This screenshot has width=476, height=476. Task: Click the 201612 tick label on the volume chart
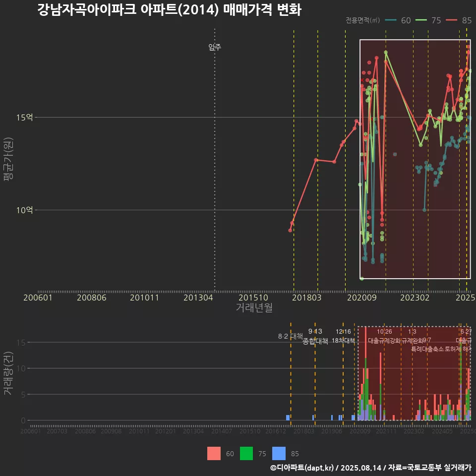click(x=276, y=431)
